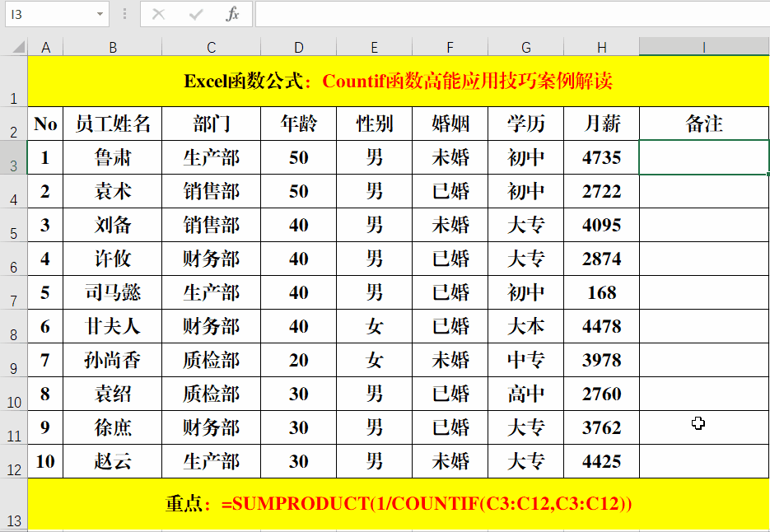This screenshot has width=770, height=532.
Task: Click the '婚姻' header cell
Action: point(450,124)
